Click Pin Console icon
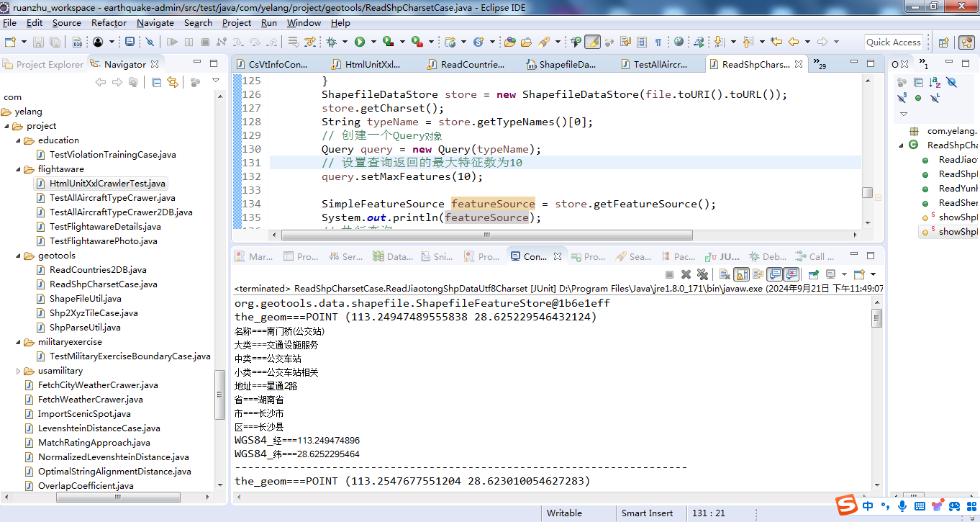Screen dimensions: 980x522 point(814,274)
